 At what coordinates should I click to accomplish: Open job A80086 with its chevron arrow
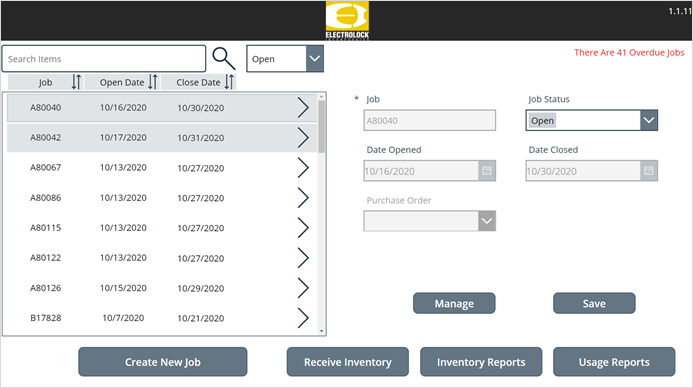point(303,198)
